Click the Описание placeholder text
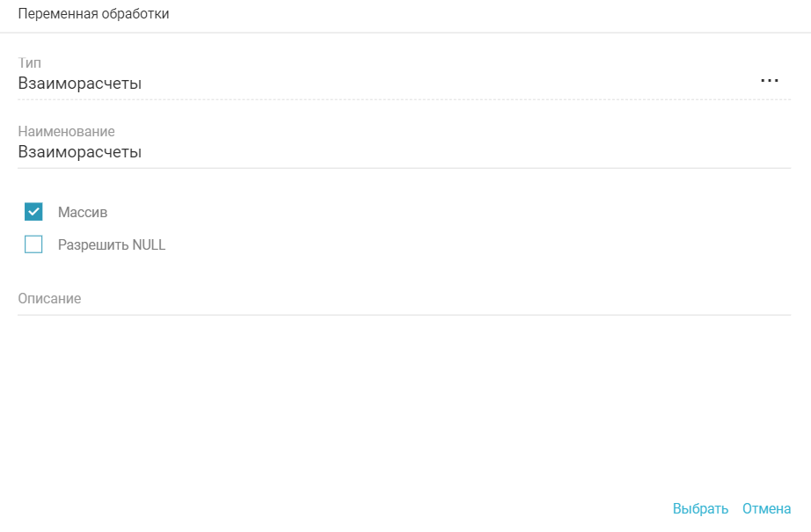The image size is (811, 532). (x=49, y=299)
